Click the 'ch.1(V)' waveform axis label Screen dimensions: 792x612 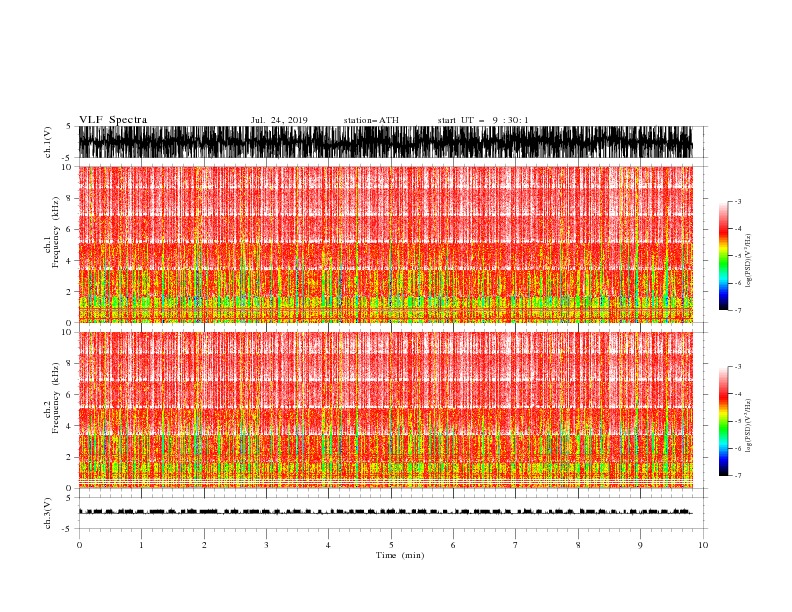point(48,142)
